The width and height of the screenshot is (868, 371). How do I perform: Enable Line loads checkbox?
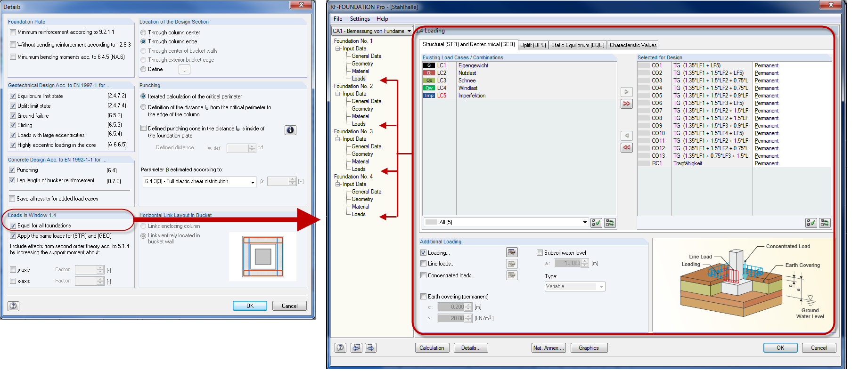(x=423, y=263)
